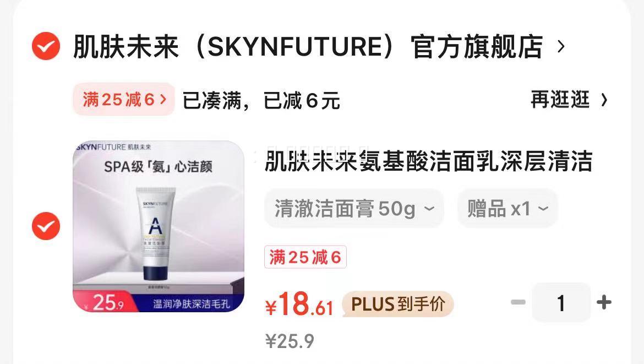The width and height of the screenshot is (644, 364).
Task: Click 再逛逛 to keep shopping
Action: (560, 100)
